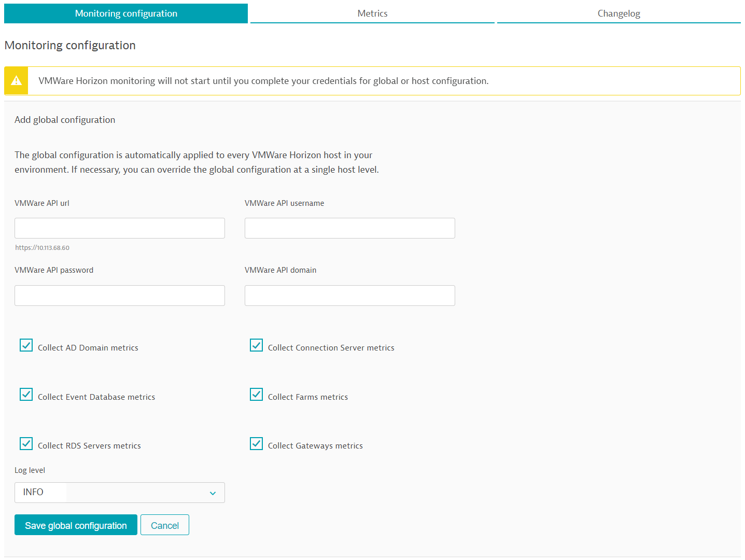Screen dimensions: 745x560
Task: Uncheck Collect Connection Server metrics
Action: click(257, 345)
